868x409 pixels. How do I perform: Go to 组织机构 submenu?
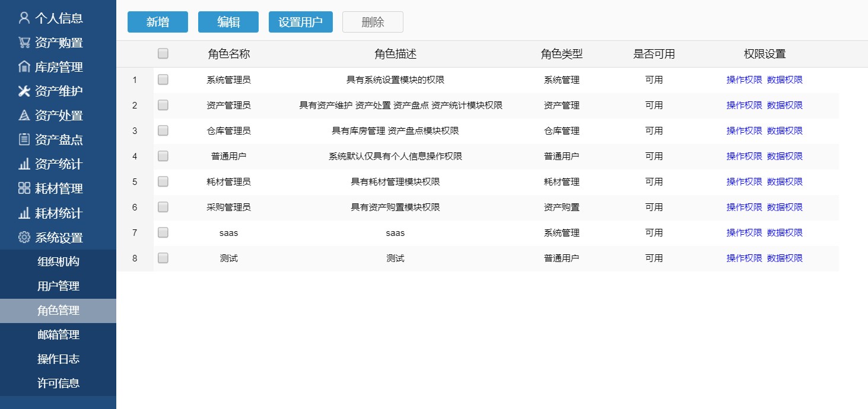[58, 261]
